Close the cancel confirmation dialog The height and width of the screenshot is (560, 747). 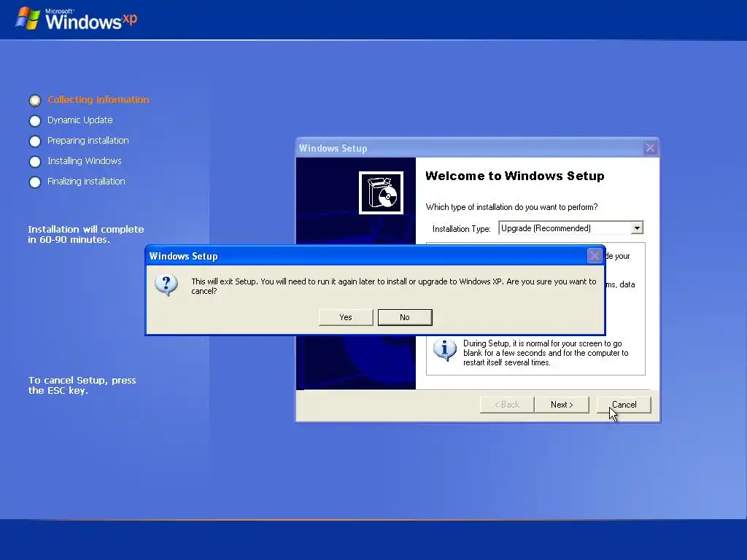[x=595, y=256]
